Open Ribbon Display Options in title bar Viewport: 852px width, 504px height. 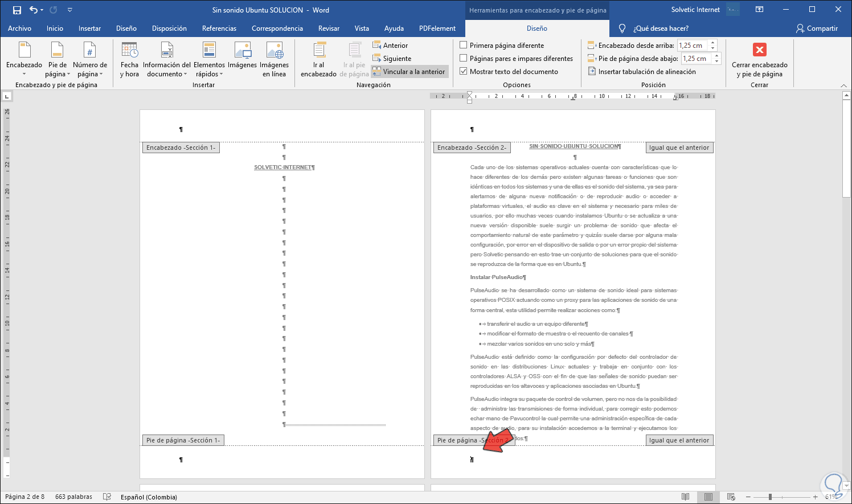click(759, 10)
